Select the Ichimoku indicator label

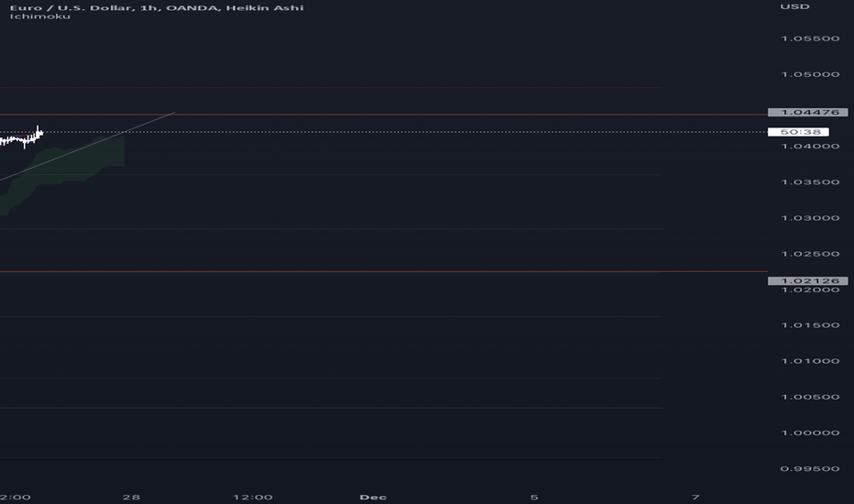click(x=40, y=16)
